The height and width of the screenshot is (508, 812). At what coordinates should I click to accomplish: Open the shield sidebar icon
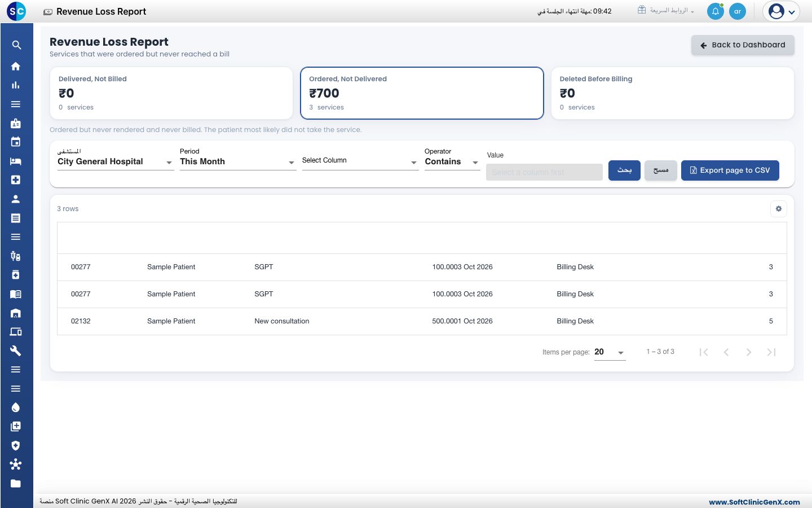click(x=16, y=445)
